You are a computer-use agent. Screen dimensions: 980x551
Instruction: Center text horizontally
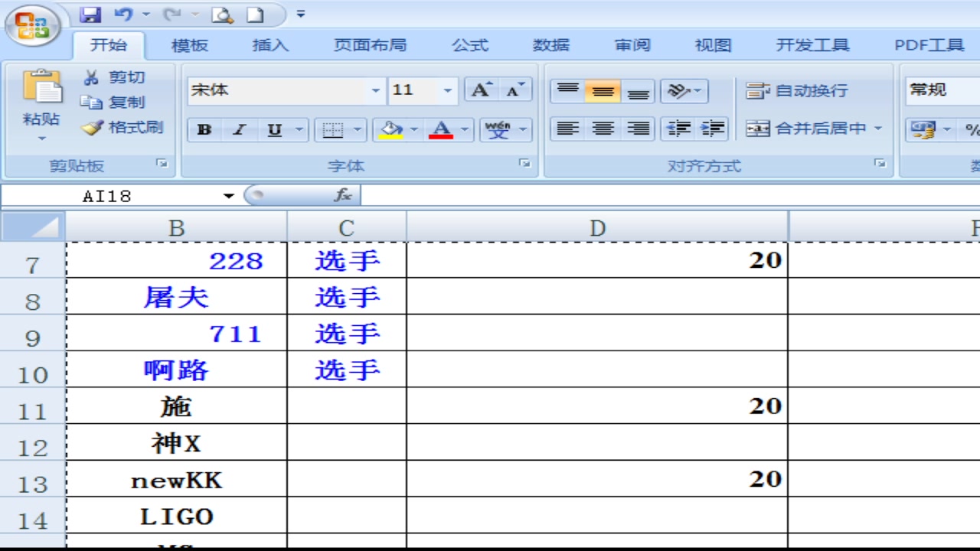click(x=603, y=129)
